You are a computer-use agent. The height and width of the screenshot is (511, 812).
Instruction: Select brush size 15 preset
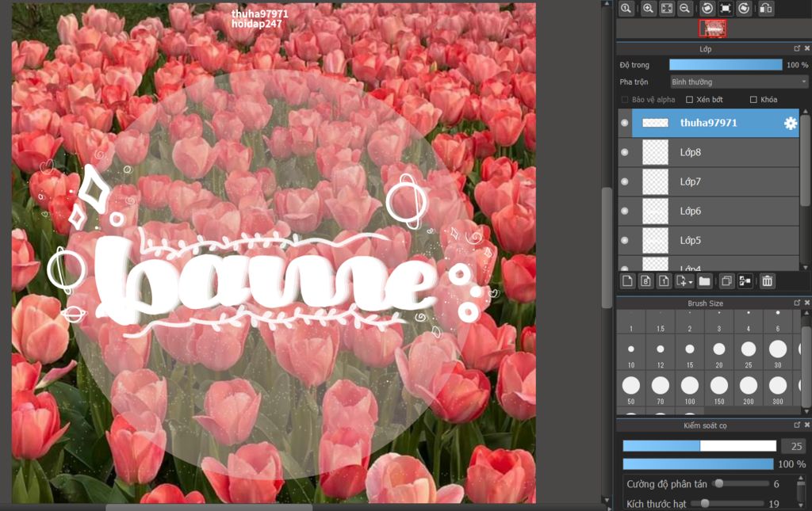690,353
